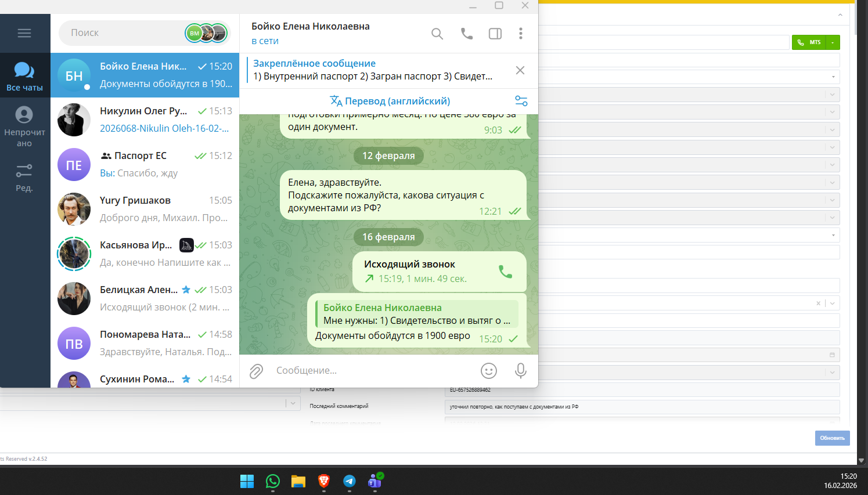
Task: Open the pinned message 'Закреплённое сообщение'
Action: 373,70
